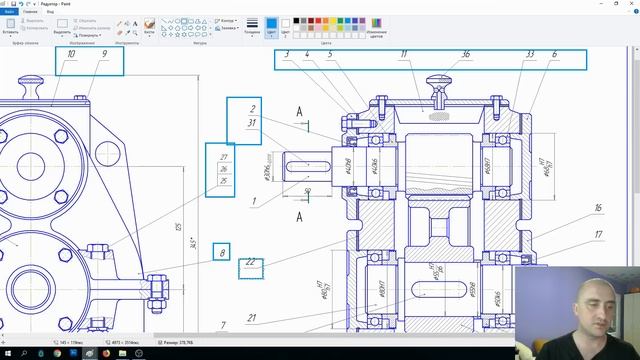The height and width of the screenshot is (360, 640).
Task: Select the Text tool (A icon)
Action: [135, 23]
